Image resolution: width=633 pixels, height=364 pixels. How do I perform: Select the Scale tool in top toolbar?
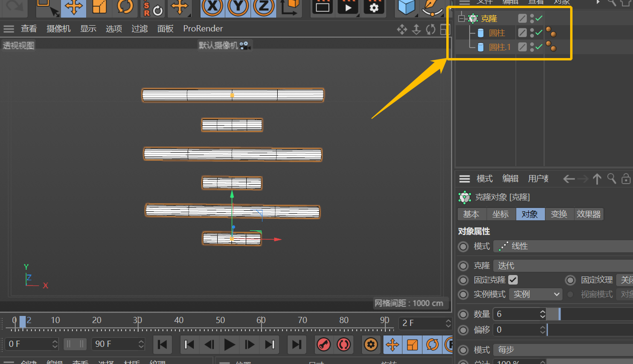click(x=99, y=7)
